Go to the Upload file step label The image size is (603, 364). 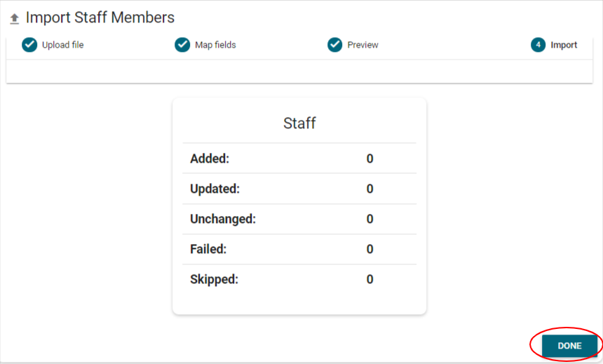pyautogui.click(x=63, y=45)
